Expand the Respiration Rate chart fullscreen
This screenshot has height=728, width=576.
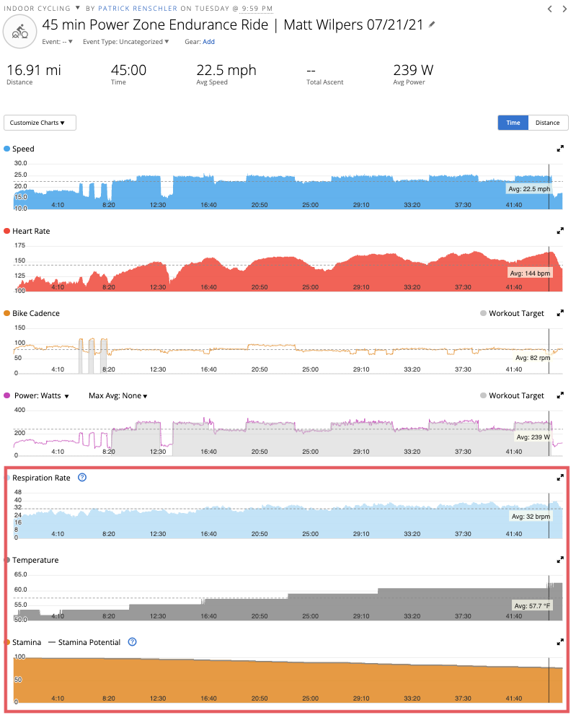click(x=560, y=478)
